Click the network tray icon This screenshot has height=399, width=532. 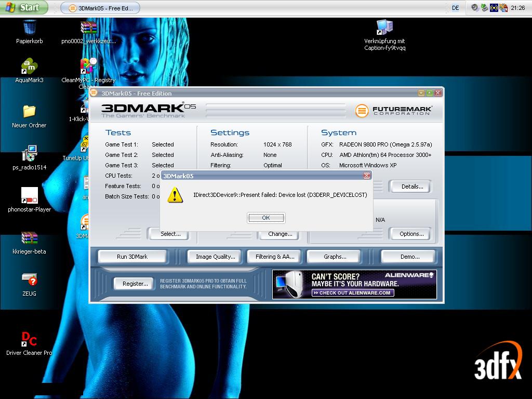click(485, 7)
